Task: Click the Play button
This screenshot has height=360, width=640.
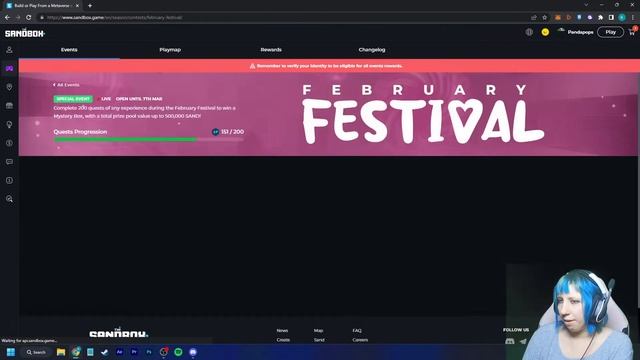Action: point(611,32)
